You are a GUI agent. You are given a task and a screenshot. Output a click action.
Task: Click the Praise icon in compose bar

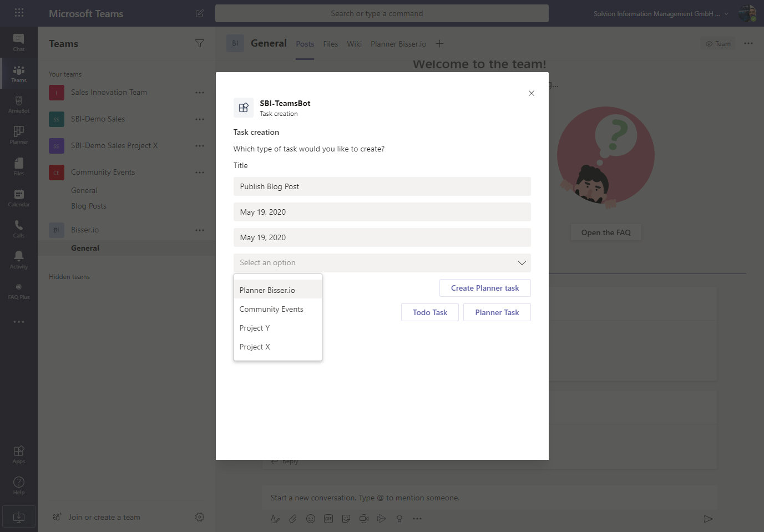tap(399, 519)
